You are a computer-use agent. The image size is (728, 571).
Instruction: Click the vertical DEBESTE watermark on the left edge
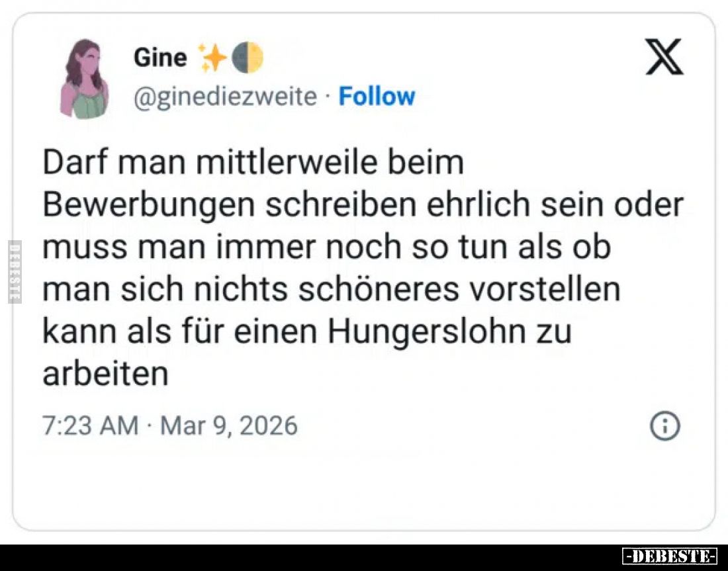click(15, 273)
